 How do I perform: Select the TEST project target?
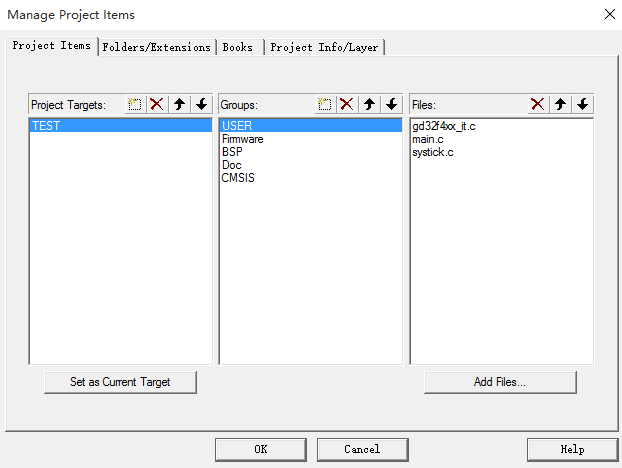[x=121, y=126]
